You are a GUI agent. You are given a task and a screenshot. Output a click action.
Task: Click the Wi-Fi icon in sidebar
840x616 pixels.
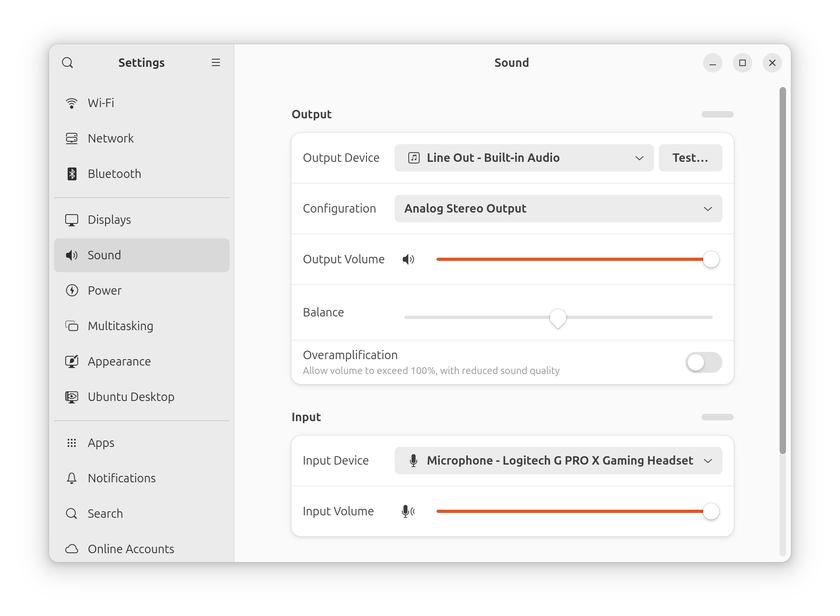click(x=72, y=103)
